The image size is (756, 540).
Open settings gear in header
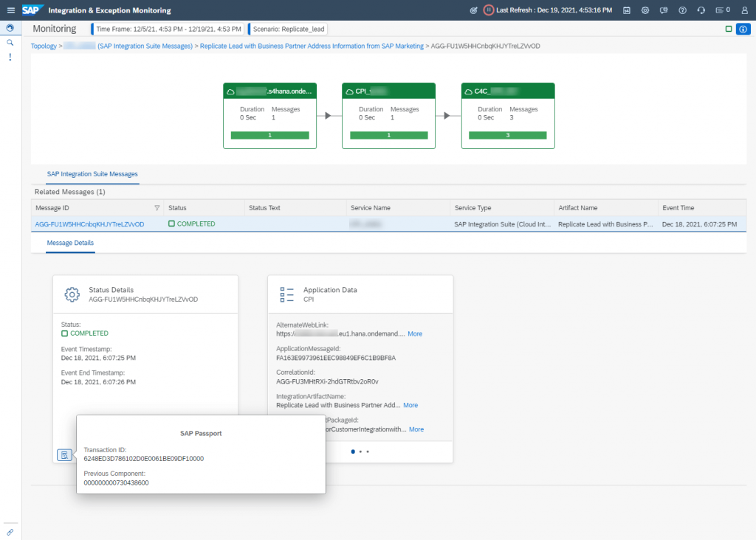coord(645,10)
